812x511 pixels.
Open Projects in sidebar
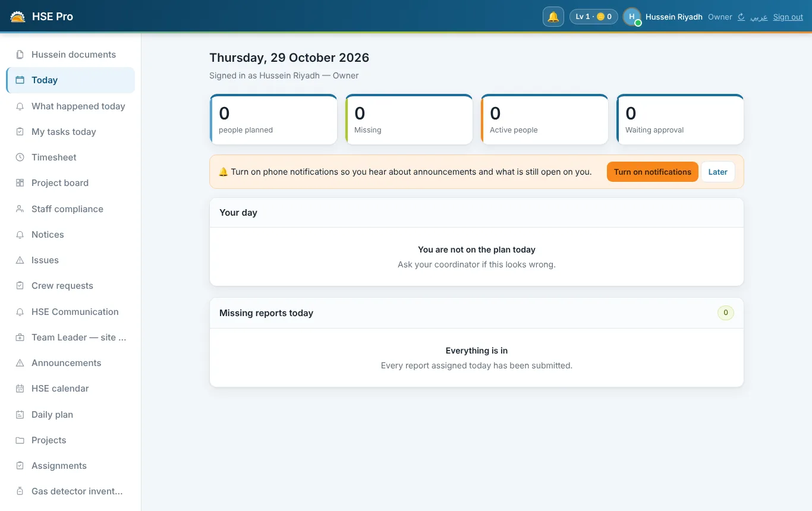(x=70, y=440)
